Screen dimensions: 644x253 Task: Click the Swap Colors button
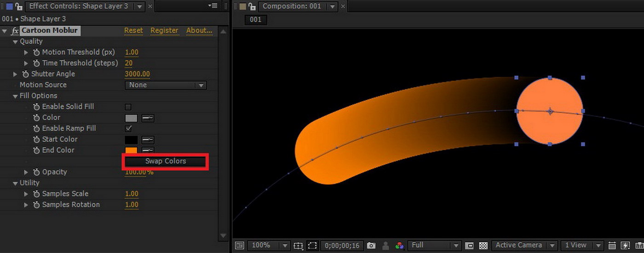click(x=166, y=161)
